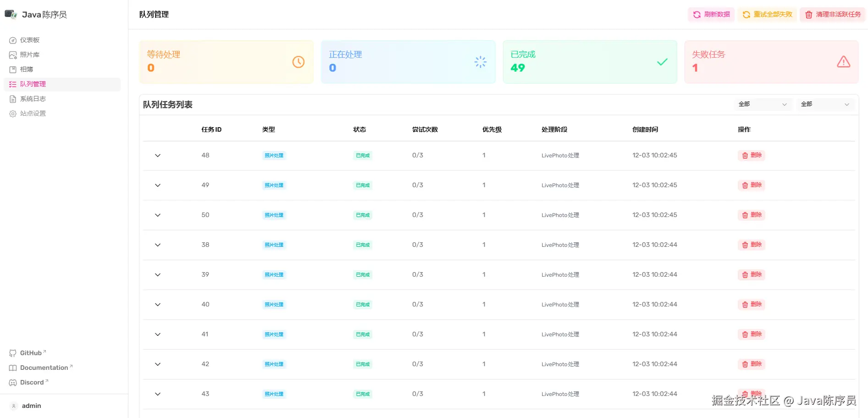Viewport: 868px width, 418px height.
Task: Click the clock icon in 等待处理 card
Action: coord(298,62)
